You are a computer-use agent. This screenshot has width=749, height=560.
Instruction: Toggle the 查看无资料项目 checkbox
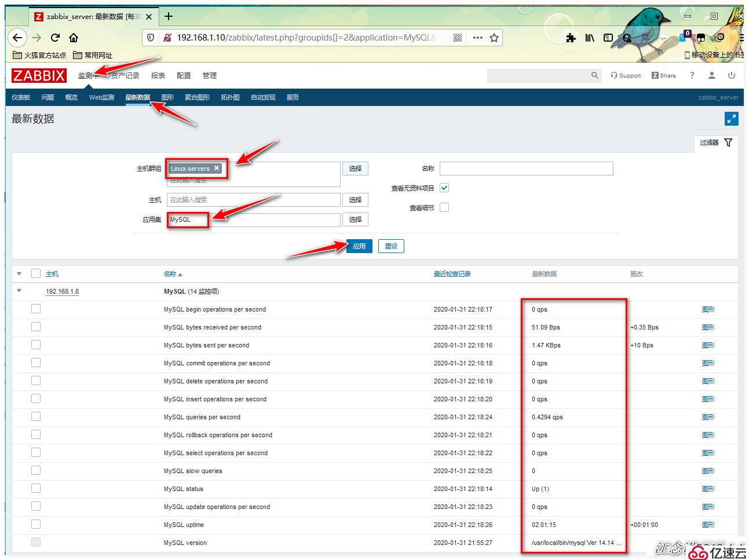click(444, 188)
